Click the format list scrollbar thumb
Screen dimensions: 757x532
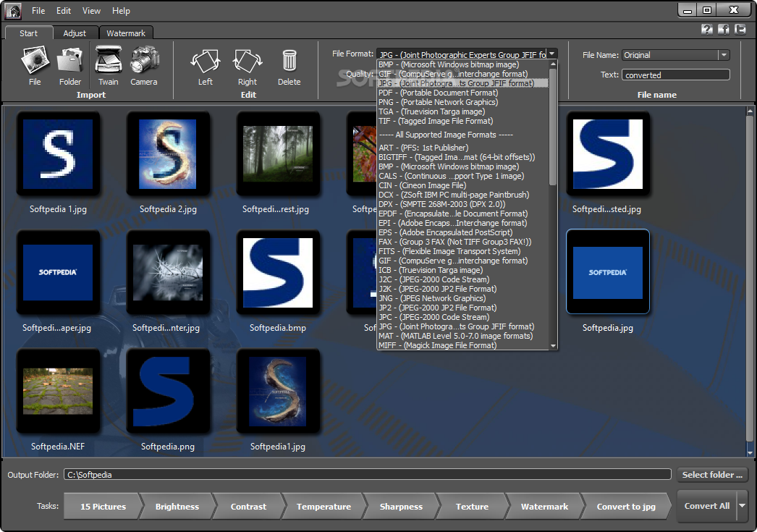pyautogui.click(x=553, y=127)
